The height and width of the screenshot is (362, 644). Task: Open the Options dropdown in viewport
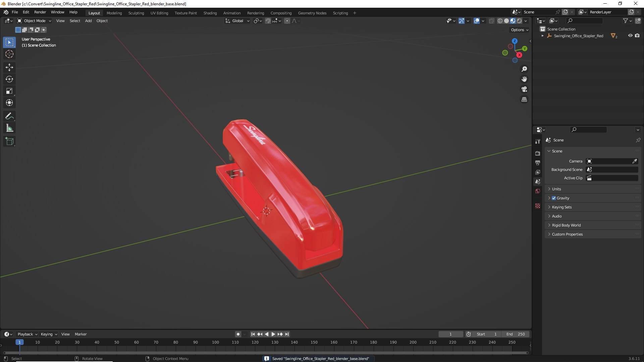[520, 30]
